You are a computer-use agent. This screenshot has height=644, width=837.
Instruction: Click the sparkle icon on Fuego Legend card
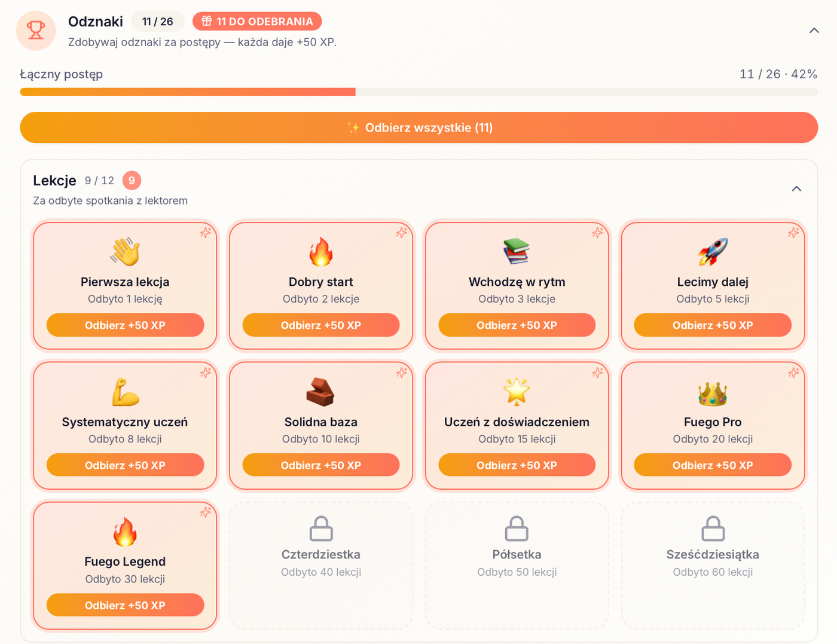(x=206, y=512)
